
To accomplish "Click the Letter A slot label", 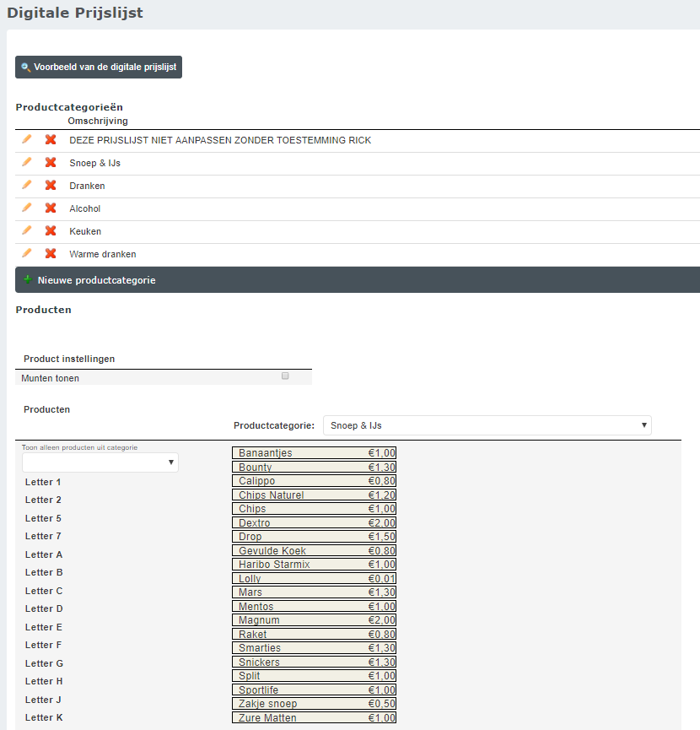I will (x=44, y=554).
